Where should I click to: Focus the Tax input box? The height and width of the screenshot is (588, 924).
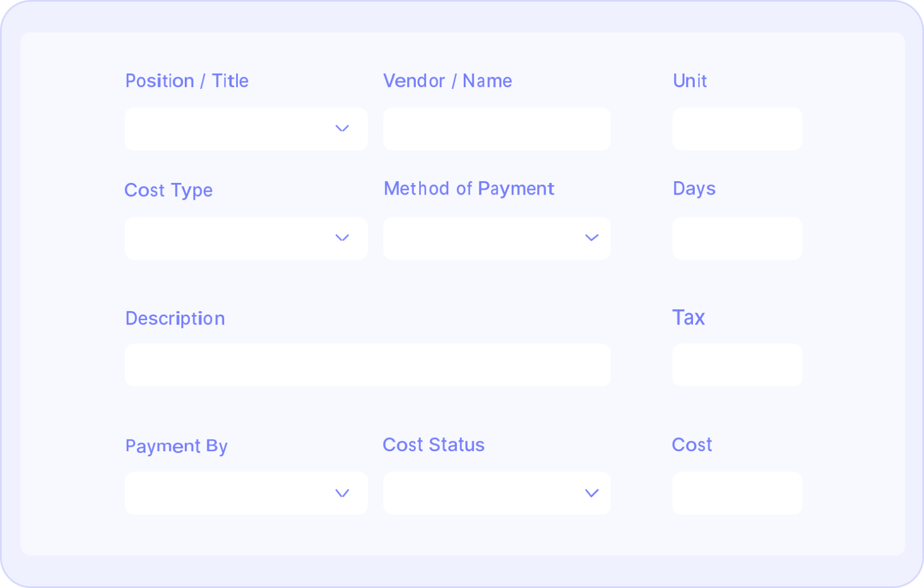tap(737, 365)
